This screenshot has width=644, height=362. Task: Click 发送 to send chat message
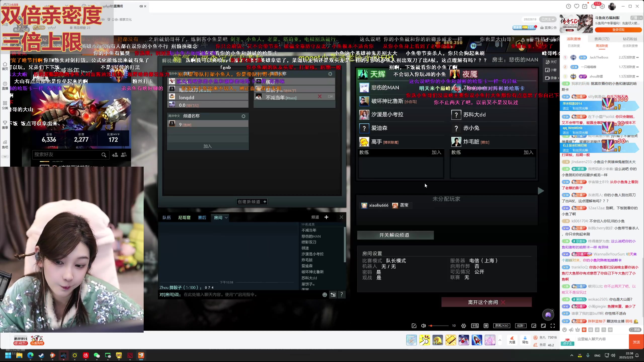click(636, 342)
